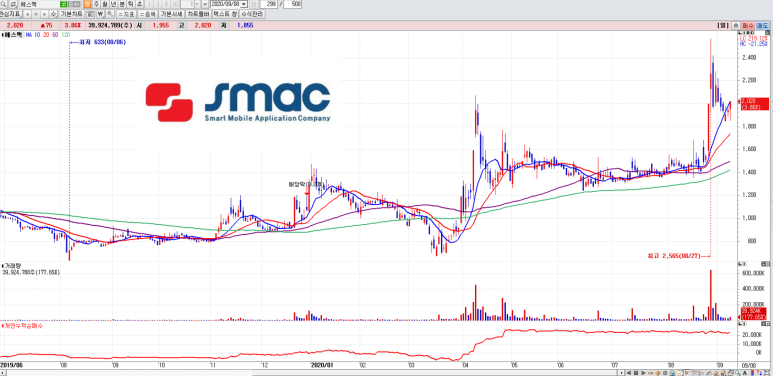The height and width of the screenshot is (376, 773).
Task: Click the eye icon left of 매수
Action: pos(736,26)
